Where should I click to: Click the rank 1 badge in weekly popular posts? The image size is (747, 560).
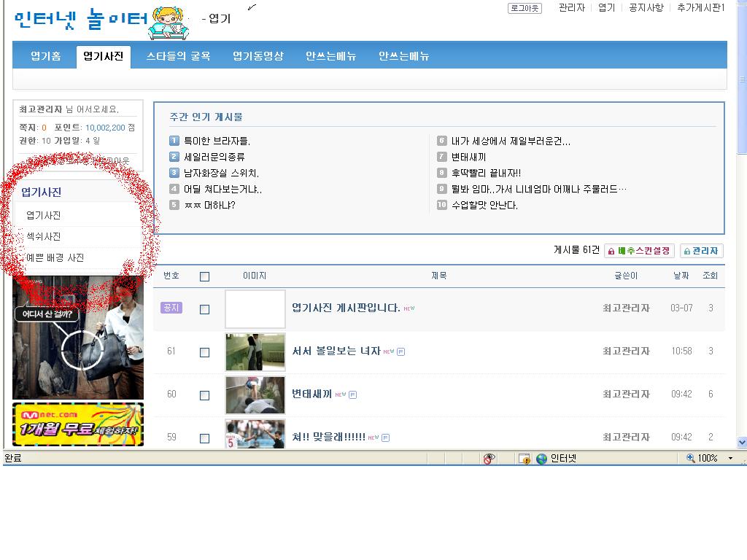pyautogui.click(x=174, y=141)
